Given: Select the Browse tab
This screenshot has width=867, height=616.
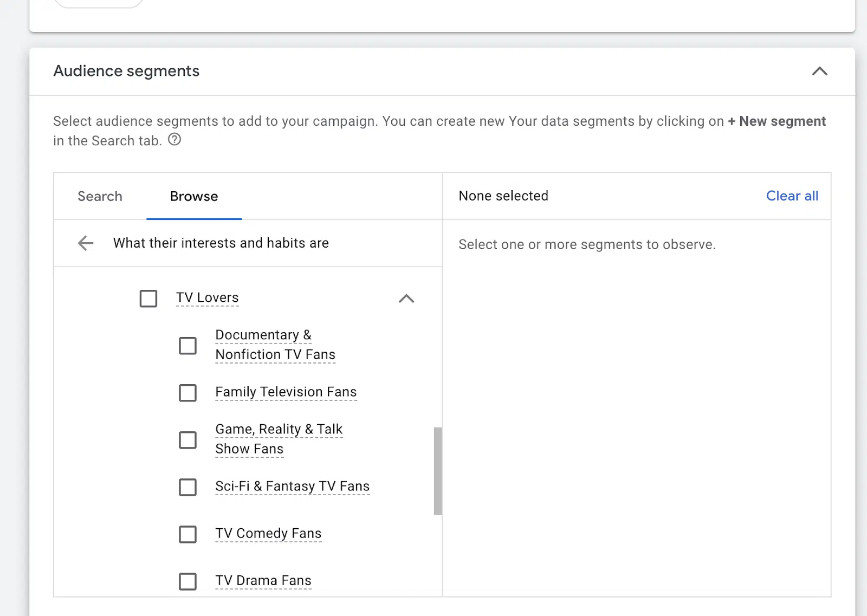Looking at the screenshot, I should point(194,196).
